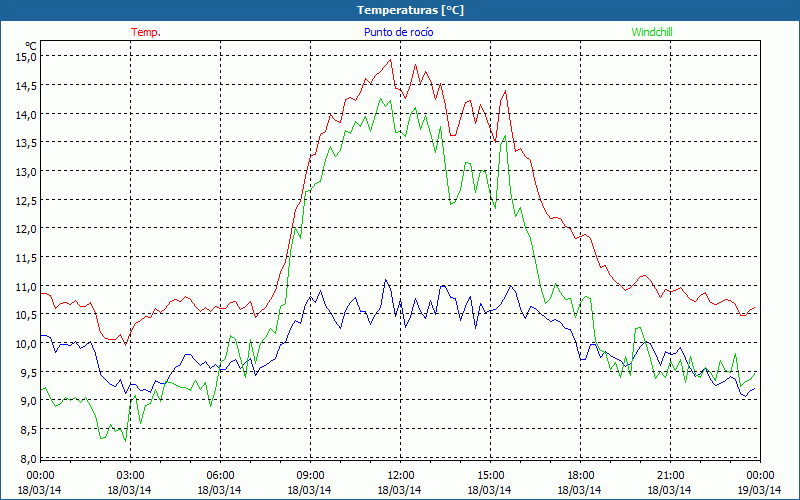Click the 11,0 y-axis value
The image size is (800, 500).
(28, 287)
